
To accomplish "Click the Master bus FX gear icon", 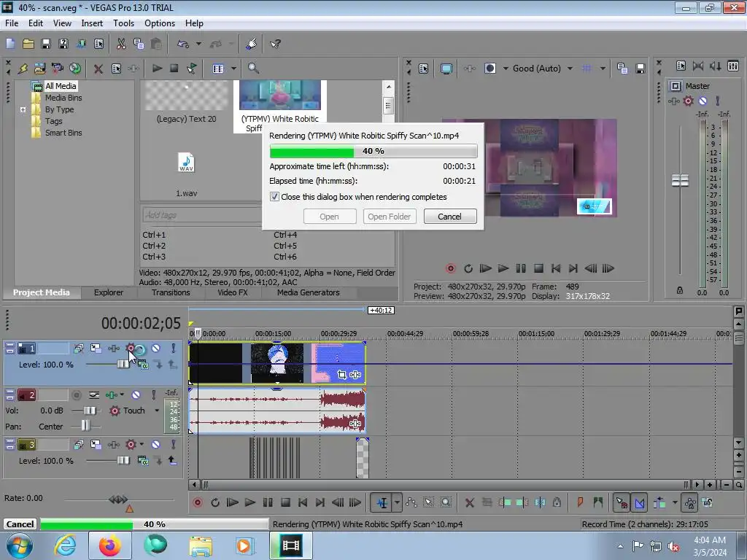I will pyautogui.click(x=688, y=101).
